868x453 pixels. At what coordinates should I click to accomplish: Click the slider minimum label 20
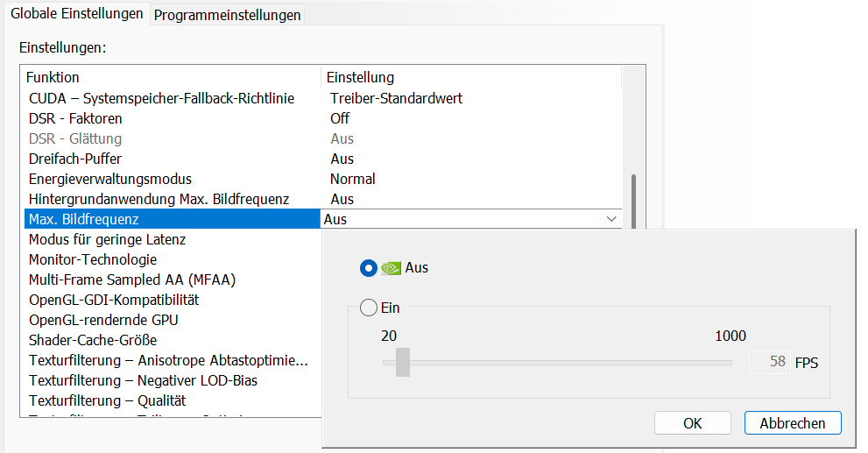point(389,336)
